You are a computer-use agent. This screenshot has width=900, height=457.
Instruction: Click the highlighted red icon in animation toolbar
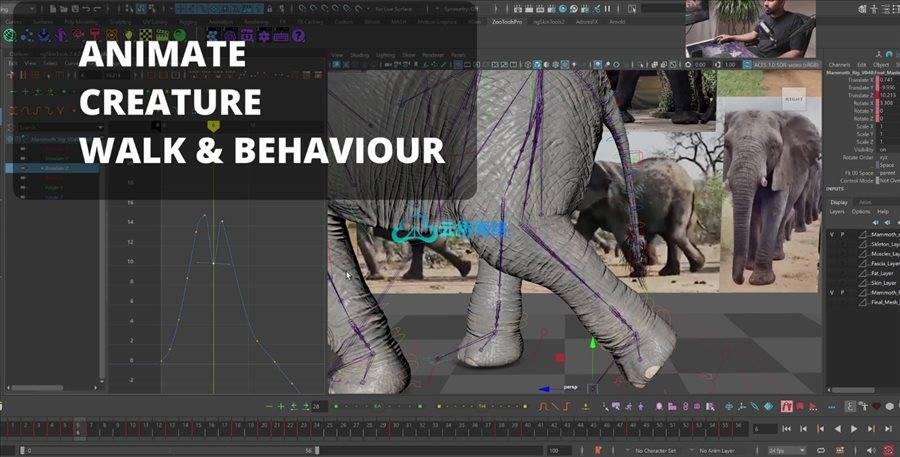(x=787, y=406)
